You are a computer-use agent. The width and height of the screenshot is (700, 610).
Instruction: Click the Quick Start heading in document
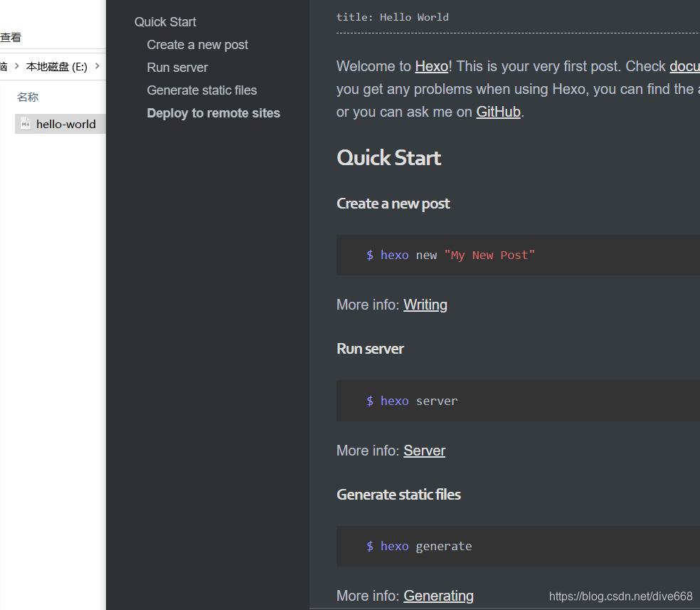(389, 157)
